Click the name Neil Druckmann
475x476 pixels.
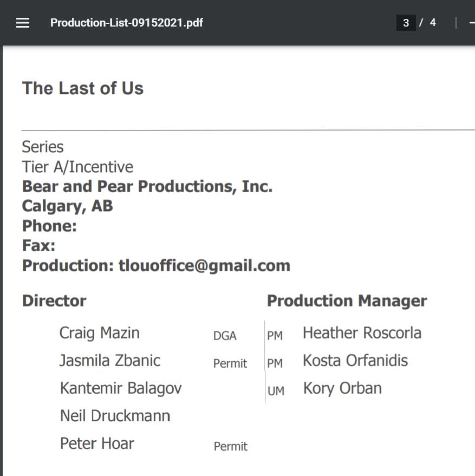pos(115,416)
